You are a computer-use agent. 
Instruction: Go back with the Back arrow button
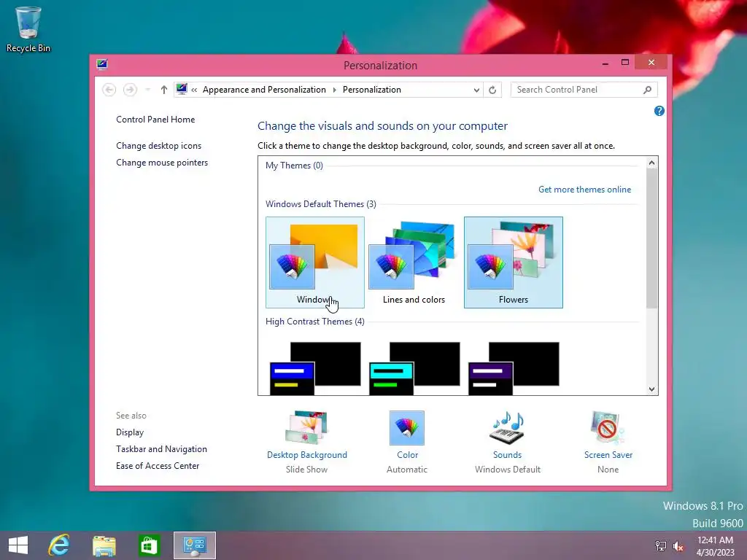click(109, 90)
